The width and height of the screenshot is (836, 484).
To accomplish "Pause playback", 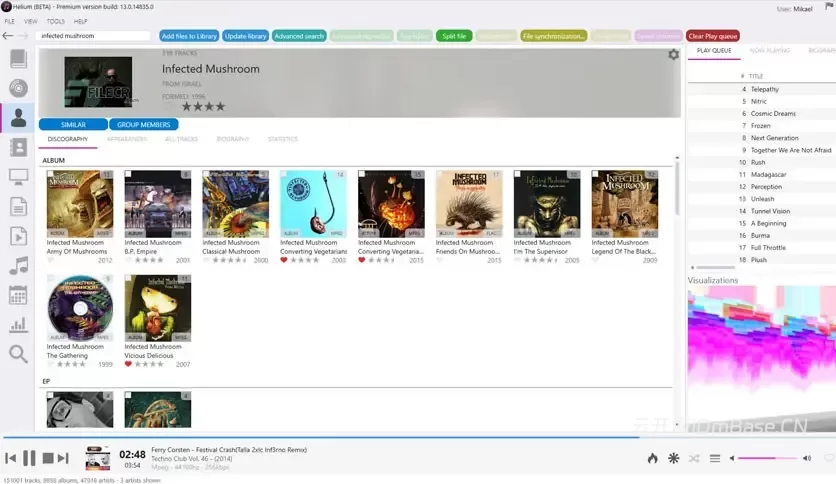I will [29, 458].
